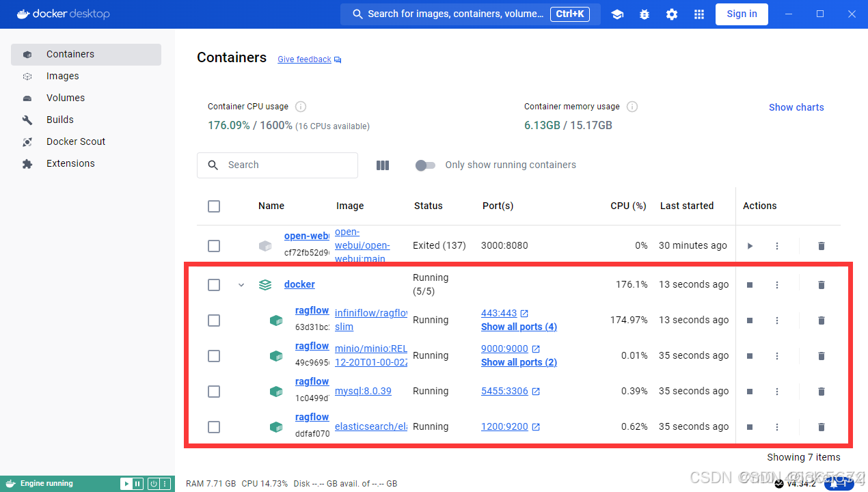Open the 1200:9200 port link
Screen dimensions: 868x492
[511, 427]
